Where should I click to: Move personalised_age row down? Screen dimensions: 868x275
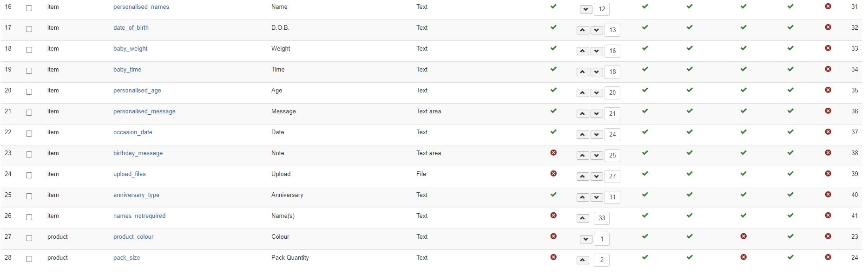[597, 93]
